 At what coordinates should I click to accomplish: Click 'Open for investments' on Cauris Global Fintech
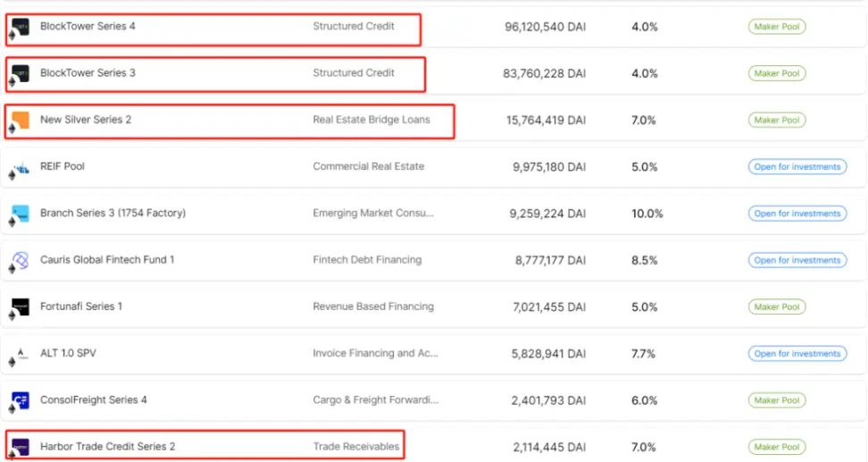click(797, 260)
